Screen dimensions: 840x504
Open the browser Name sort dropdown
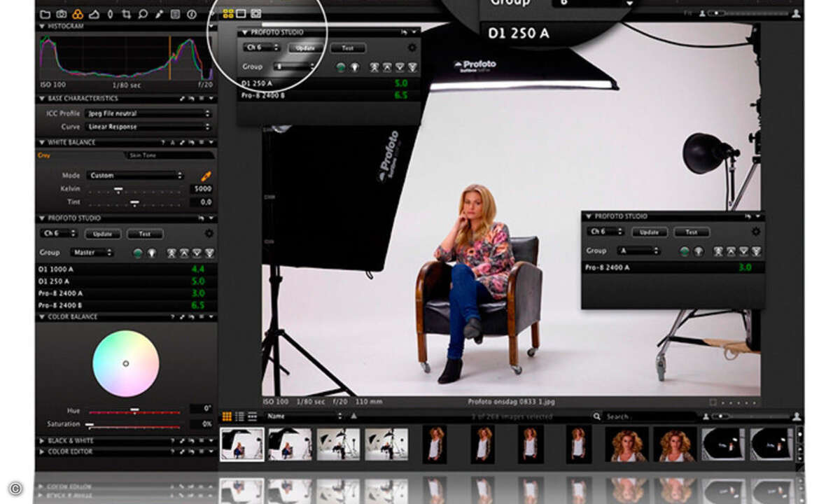pyautogui.click(x=304, y=416)
